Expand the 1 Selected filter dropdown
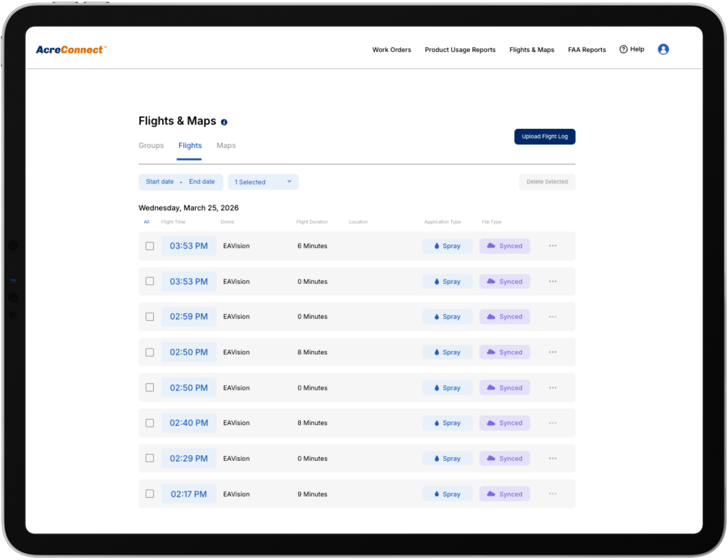The height and width of the screenshot is (560, 728). click(x=263, y=182)
